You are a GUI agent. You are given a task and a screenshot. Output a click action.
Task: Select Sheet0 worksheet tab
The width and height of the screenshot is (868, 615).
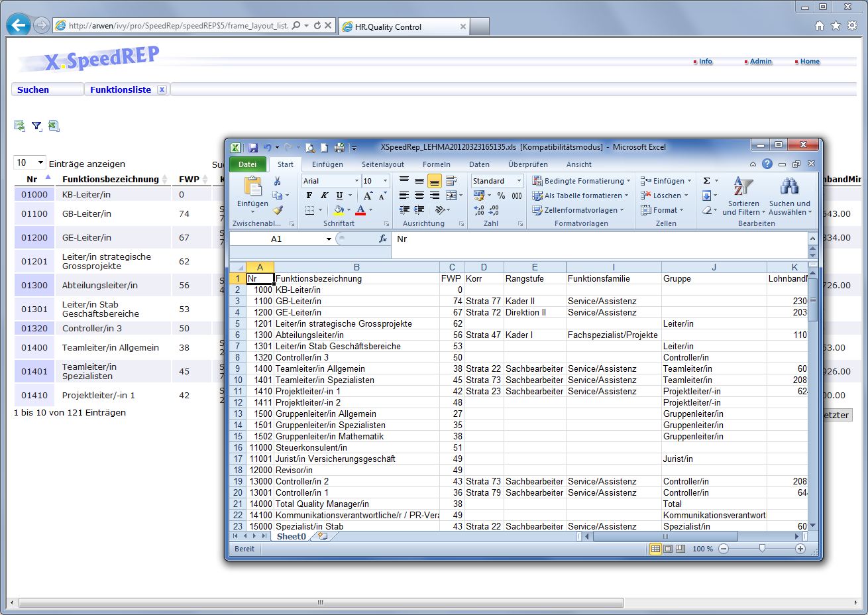[291, 536]
